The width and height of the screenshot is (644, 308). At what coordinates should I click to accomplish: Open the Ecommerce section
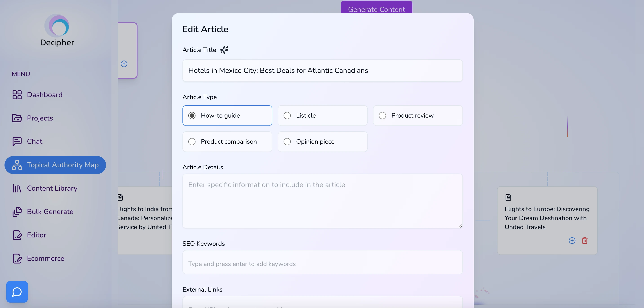click(x=46, y=258)
